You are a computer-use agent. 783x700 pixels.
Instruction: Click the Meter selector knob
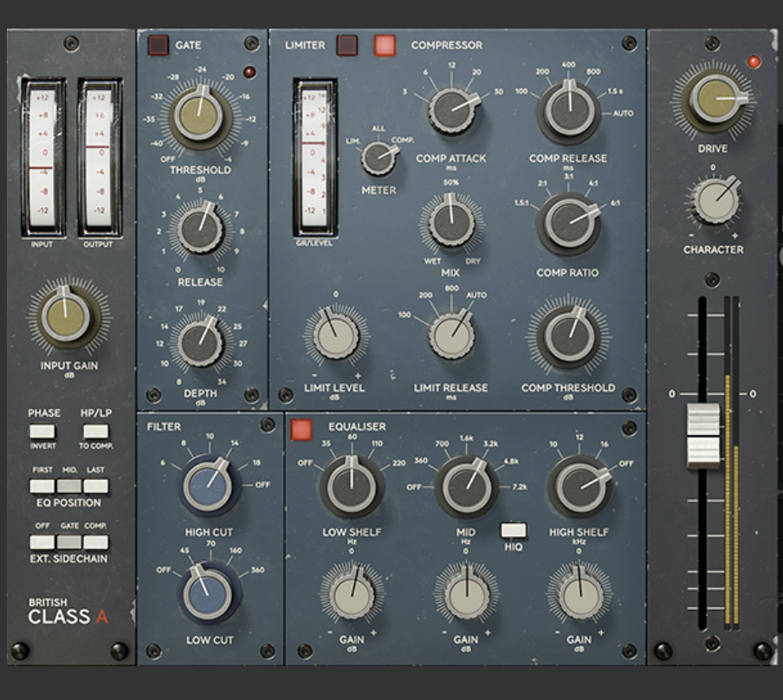pos(379,159)
